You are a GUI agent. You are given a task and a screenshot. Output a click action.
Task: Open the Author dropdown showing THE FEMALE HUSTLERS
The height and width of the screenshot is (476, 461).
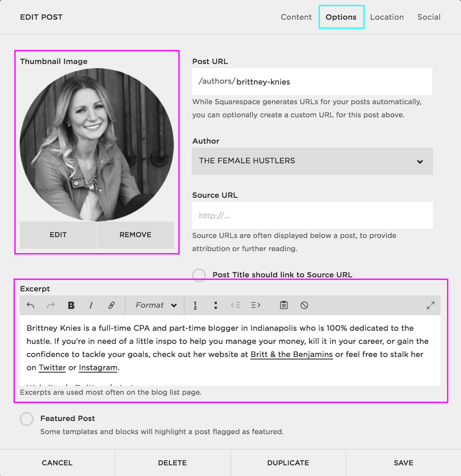[x=312, y=161]
